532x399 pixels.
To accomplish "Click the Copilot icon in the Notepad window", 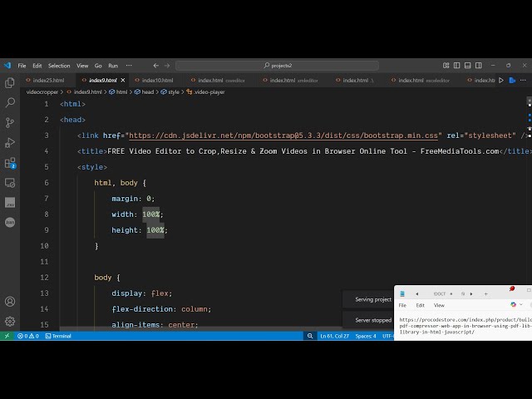I will (x=514, y=305).
